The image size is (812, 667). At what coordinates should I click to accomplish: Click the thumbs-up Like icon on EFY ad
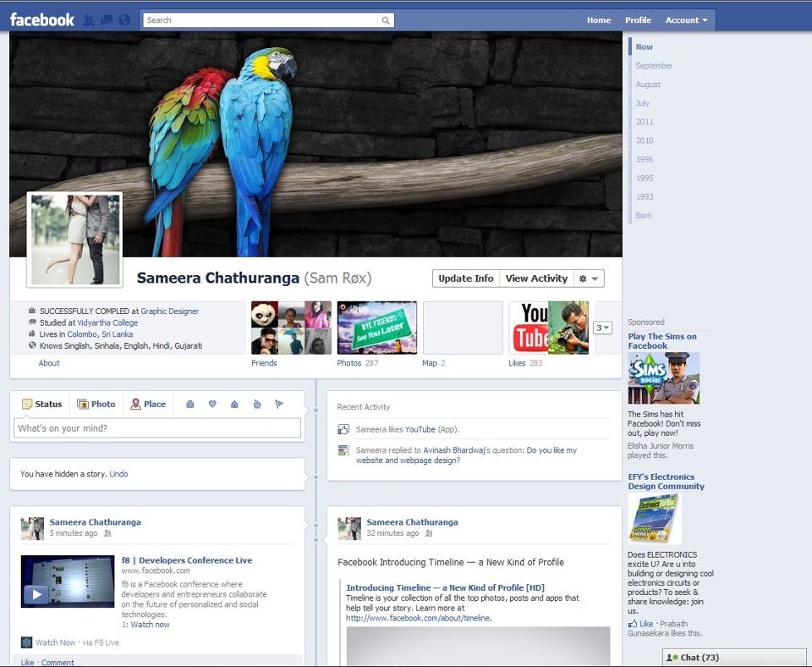coord(633,624)
